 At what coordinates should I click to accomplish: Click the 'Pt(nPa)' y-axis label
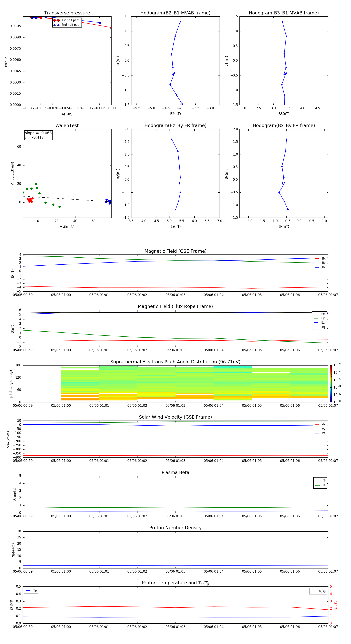[6, 61]
